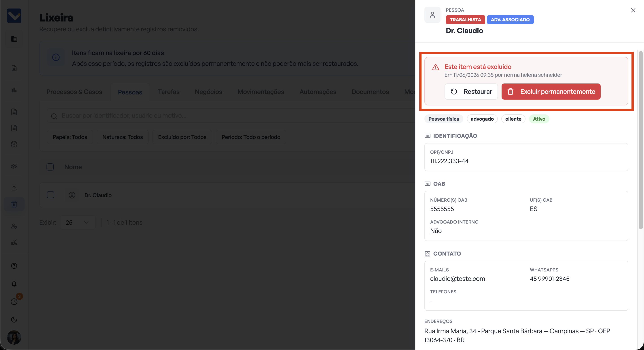The height and width of the screenshot is (350, 644).
Task: Click the ID card icon beside IDENTIFICAÇÃO
Action: [x=428, y=136]
